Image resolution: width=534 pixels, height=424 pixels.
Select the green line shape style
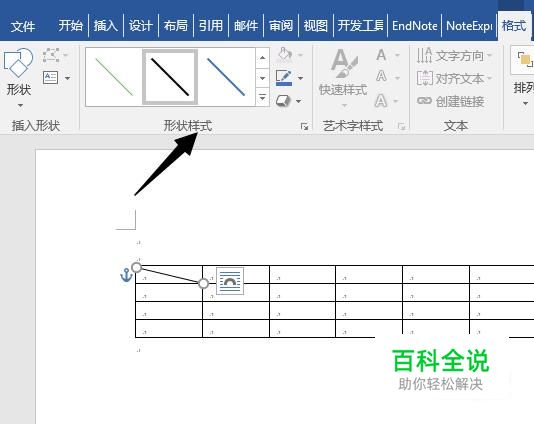pos(114,77)
